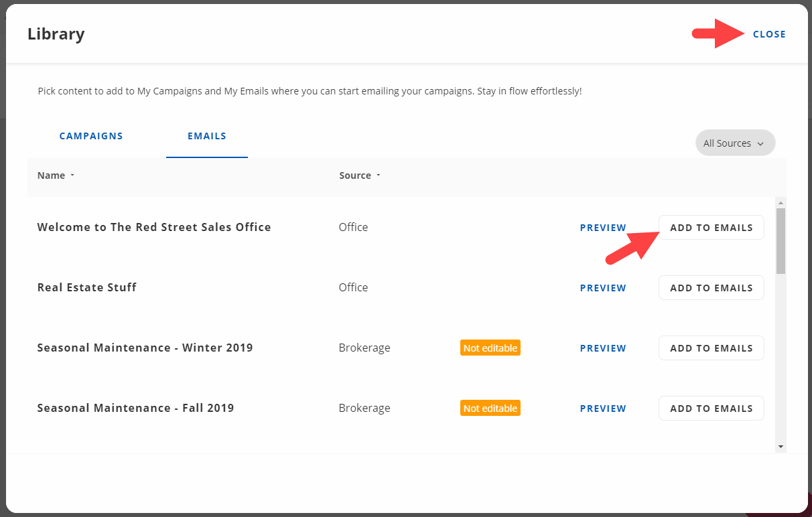This screenshot has width=812, height=517.
Task: Switch to the Campaigns tab
Action: 91,136
